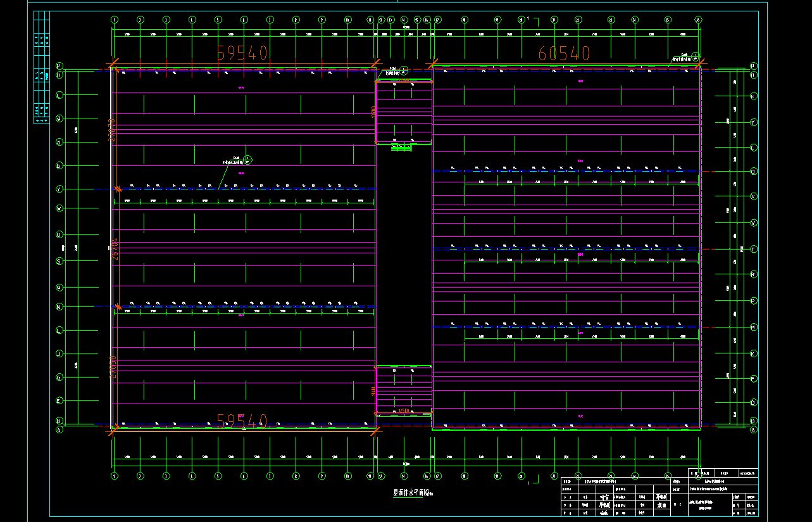The width and height of the screenshot is (812, 522).
Task: Click axis bubble 3 in the top row
Action: (166, 20)
